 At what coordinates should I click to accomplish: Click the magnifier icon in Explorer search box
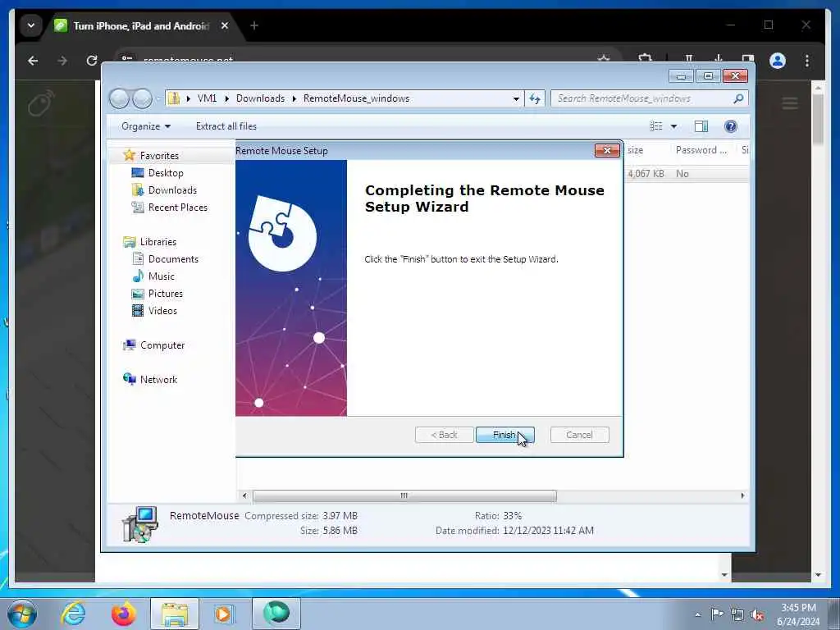point(738,98)
